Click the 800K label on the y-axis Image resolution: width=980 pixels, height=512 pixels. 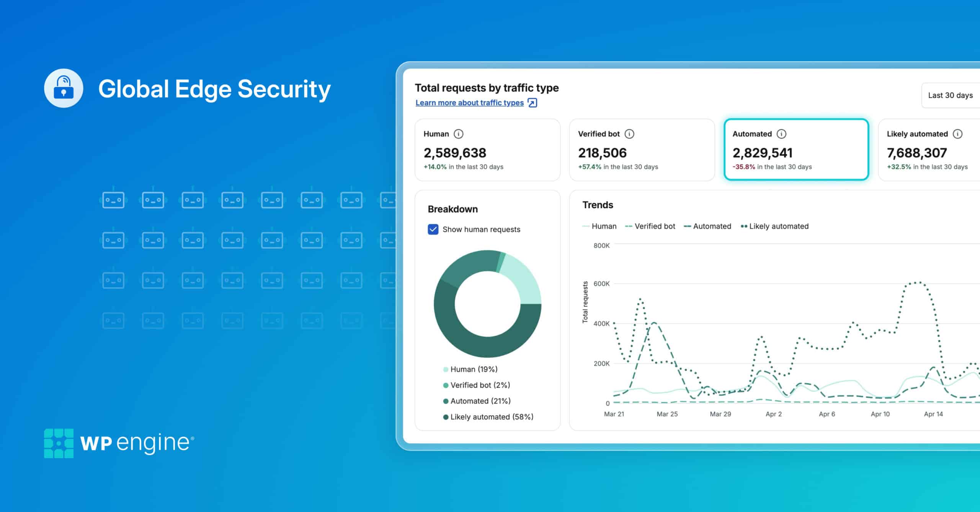[x=601, y=246]
